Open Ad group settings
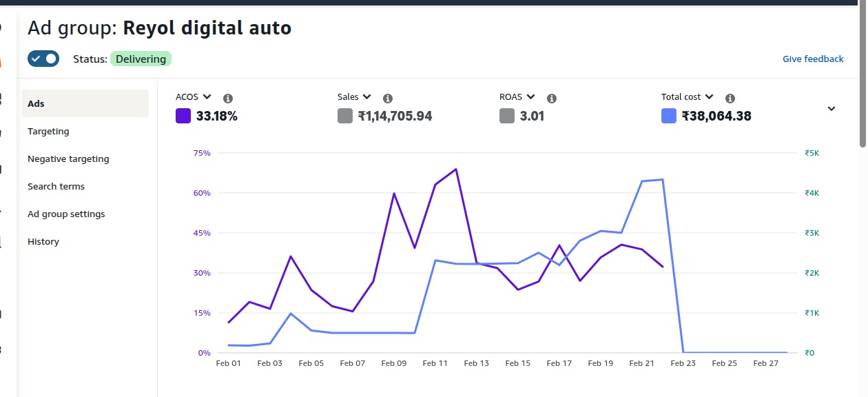 pos(66,214)
